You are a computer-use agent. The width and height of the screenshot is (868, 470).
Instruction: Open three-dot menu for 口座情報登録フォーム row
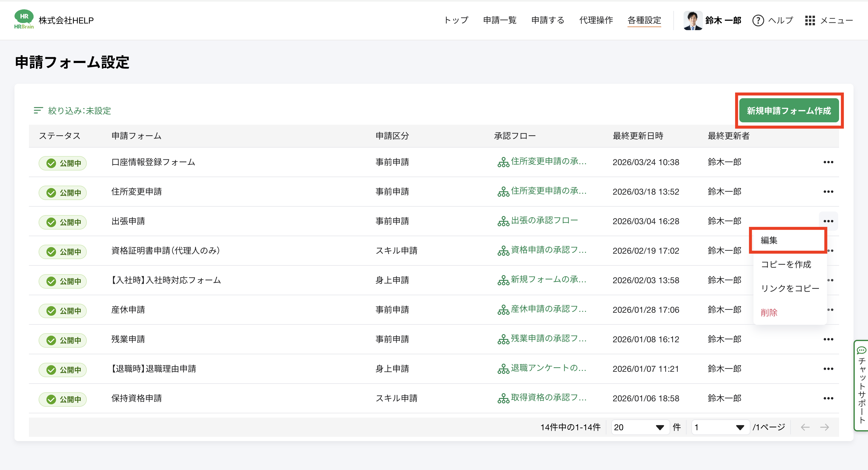coord(828,162)
